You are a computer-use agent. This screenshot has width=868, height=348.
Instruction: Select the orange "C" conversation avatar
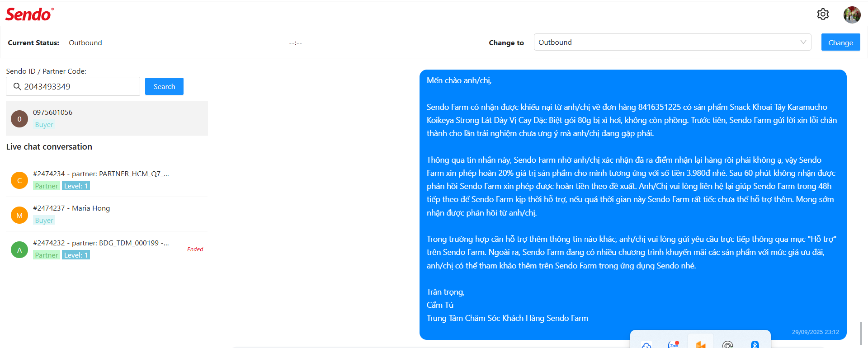[19, 180]
